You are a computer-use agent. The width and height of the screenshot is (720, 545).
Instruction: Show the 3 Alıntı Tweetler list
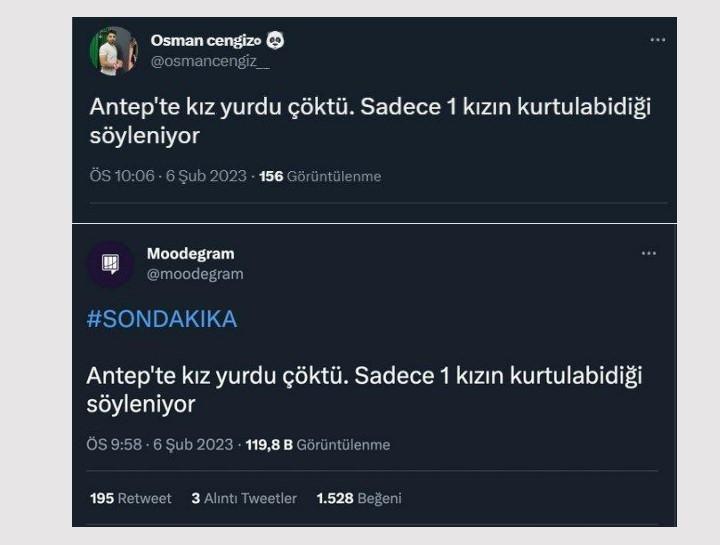(244, 498)
